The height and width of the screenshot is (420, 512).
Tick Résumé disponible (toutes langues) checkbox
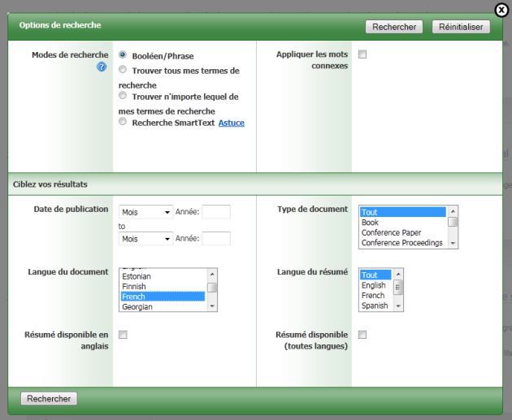pos(362,334)
